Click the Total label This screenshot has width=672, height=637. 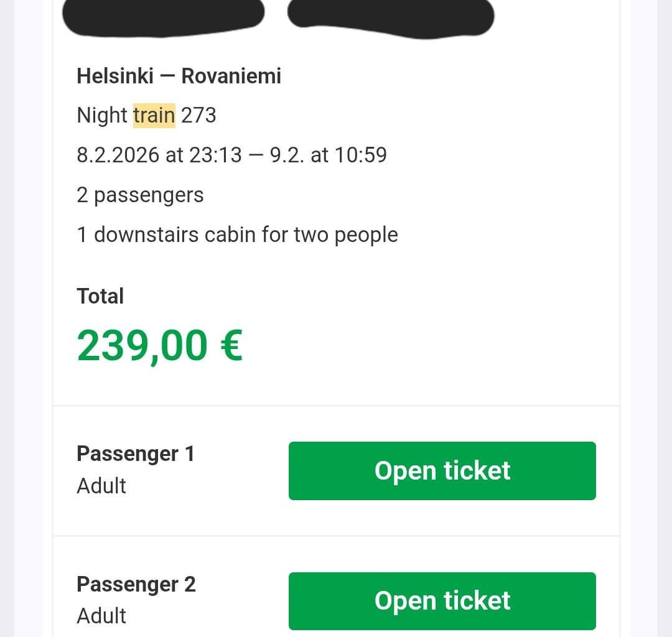[100, 297]
